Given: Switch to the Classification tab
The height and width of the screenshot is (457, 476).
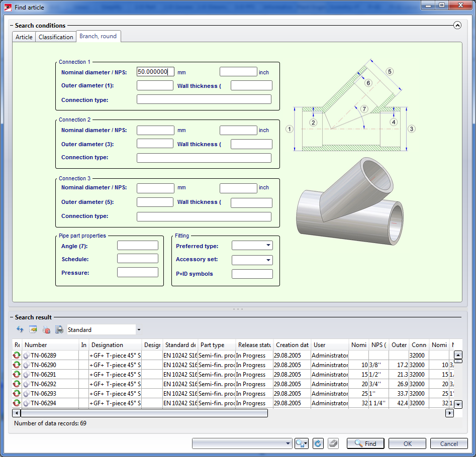Looking at the screenshot, I should point(56,37).
